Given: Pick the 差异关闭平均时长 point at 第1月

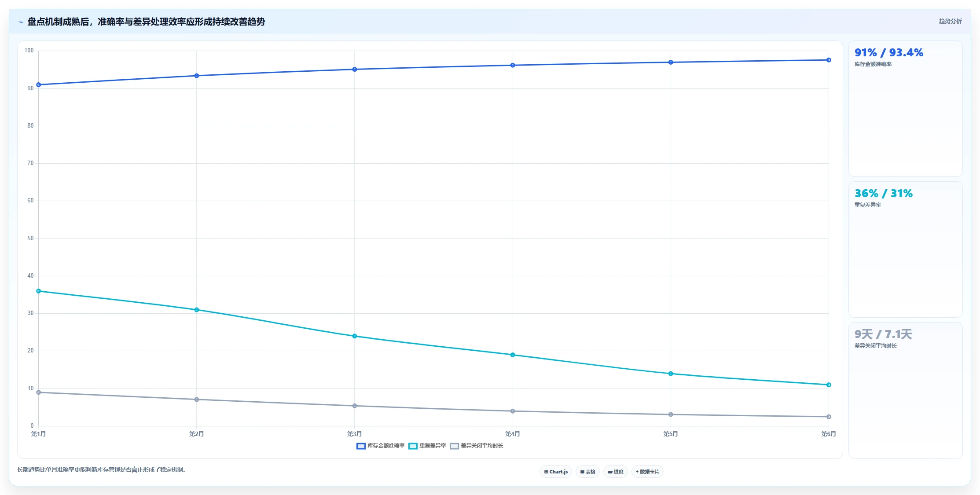Looking at the screenshot, I should click(x=39, y=392).
